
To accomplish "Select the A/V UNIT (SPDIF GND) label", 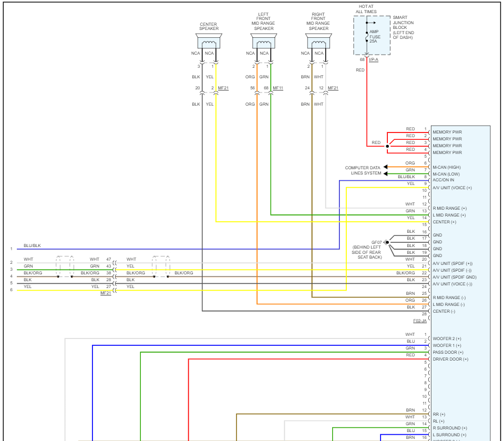I will point(455,277).
